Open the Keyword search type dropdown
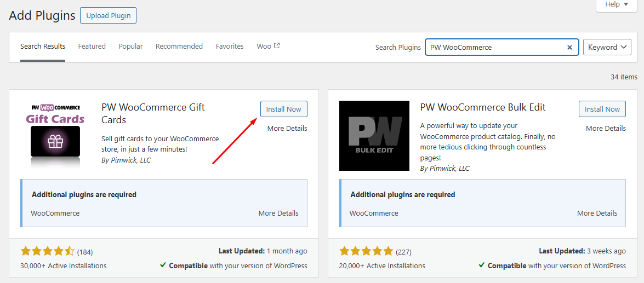This screenshot has height=283, width=644. pyautogui.click(x=607, y=47)
